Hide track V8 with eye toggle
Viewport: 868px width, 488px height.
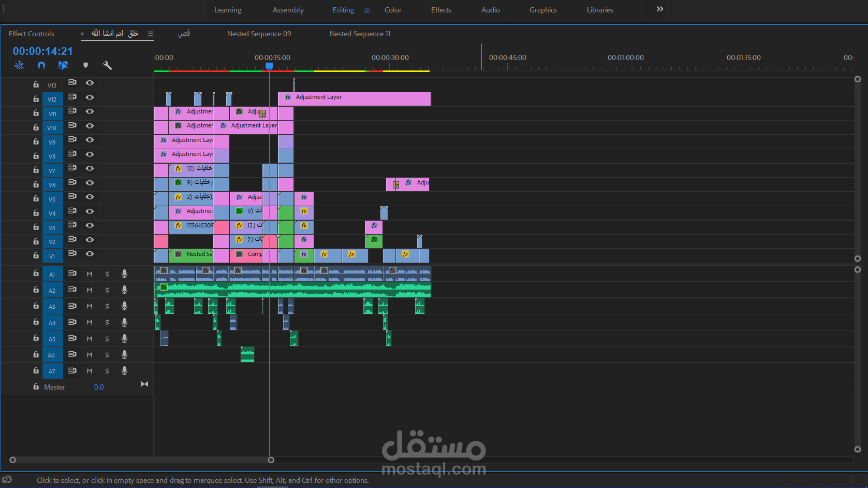tap(90, 154)
